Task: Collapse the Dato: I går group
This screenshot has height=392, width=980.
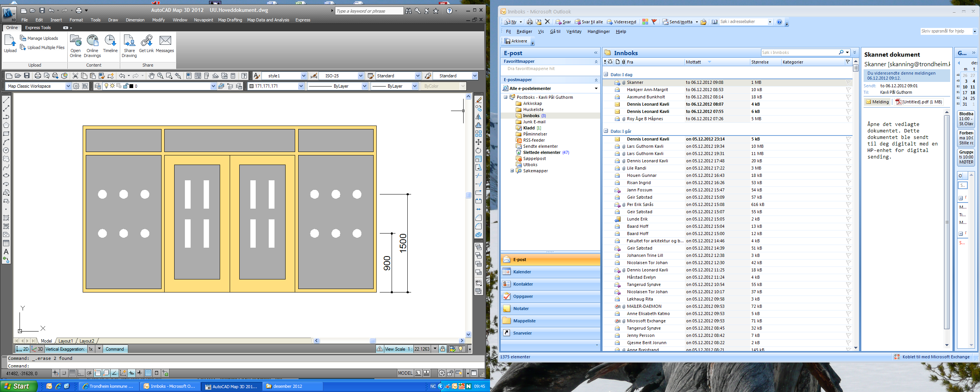Action: (x=606, y=131)
